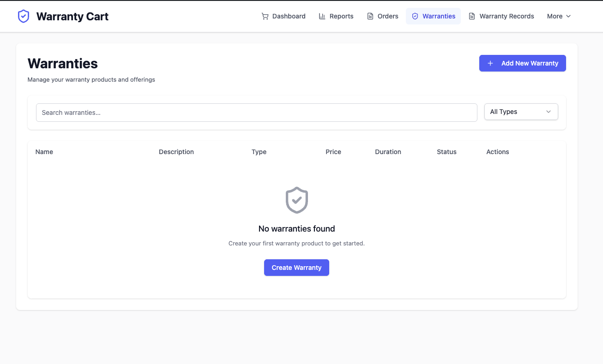Image resolution: width=603 pixels, height=364 pixels.
Task: Focus the Search warranties input field
Action: pos(256,113)
